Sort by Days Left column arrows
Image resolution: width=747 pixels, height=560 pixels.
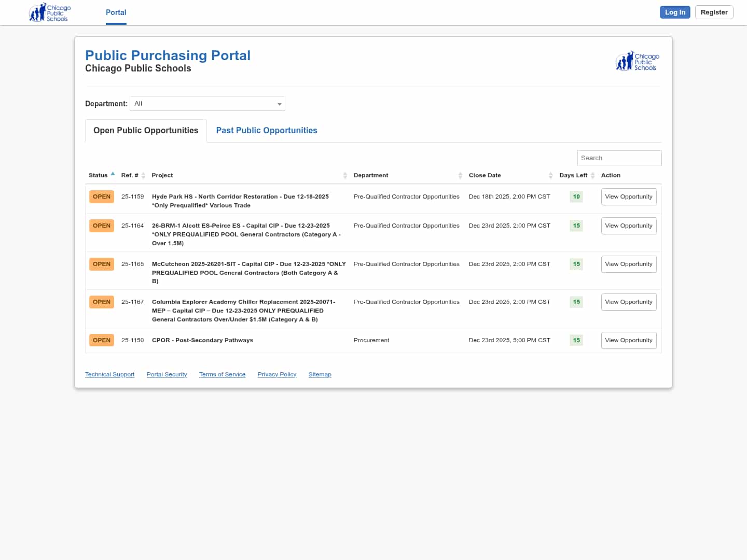coord(592,175)
